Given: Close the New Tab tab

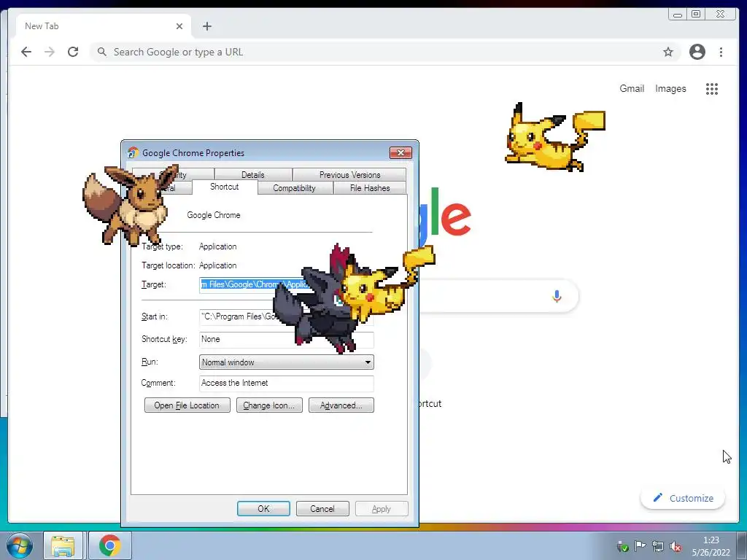Looking at the screenshot, I should tap(179, 26).
